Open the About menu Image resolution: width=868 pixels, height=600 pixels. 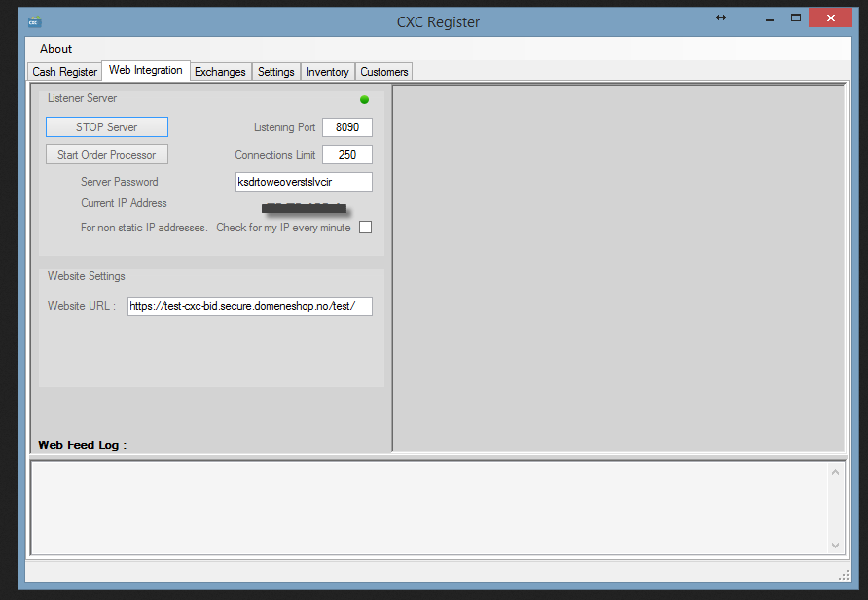[x=55, y=49]
